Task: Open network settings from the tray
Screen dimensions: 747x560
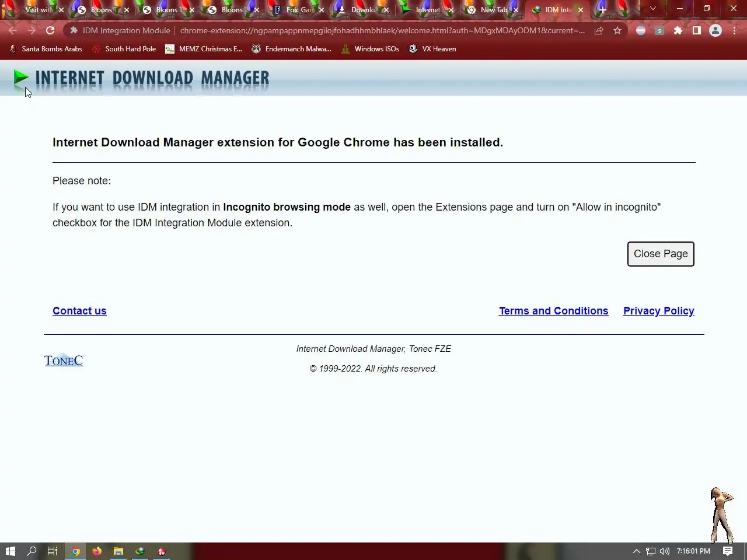Action: [x=650, y=551]
